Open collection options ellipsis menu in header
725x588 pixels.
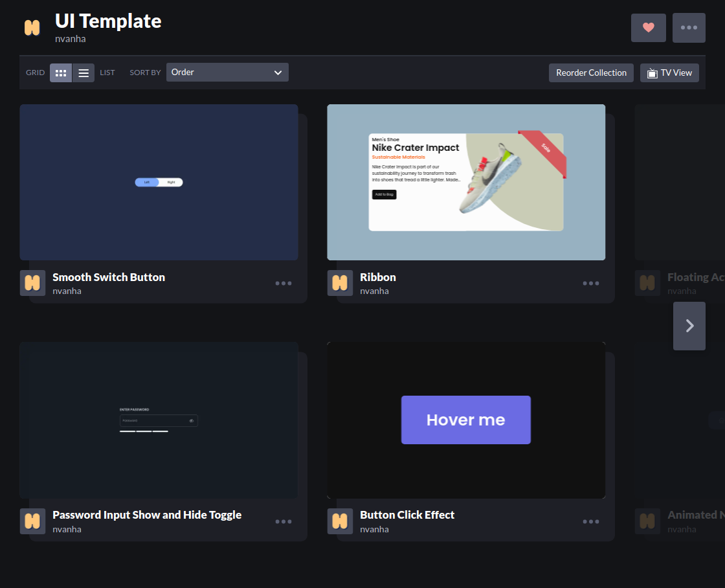(x=689, y=28)
